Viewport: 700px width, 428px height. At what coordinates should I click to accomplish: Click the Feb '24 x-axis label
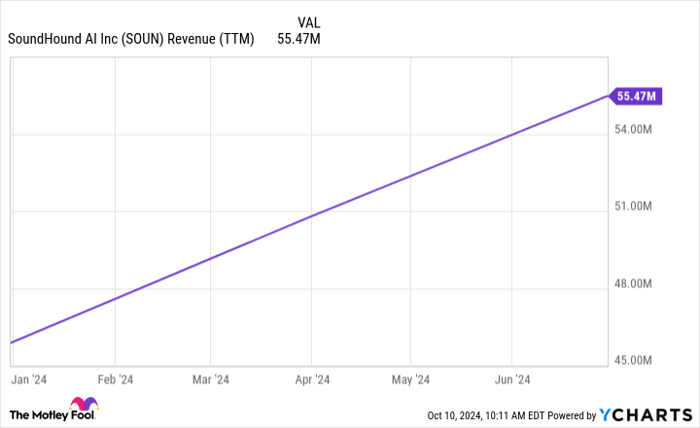pyautogui.click(x=115, y=380)
